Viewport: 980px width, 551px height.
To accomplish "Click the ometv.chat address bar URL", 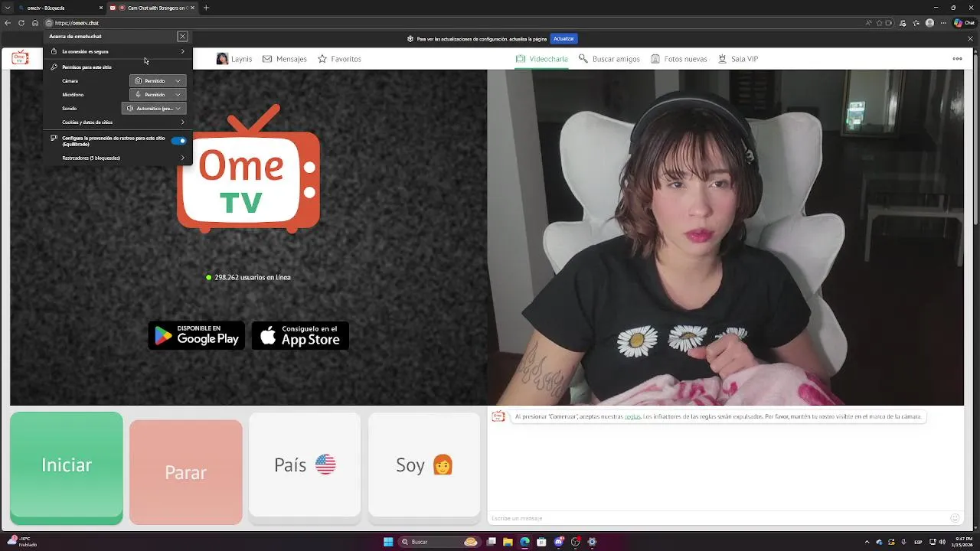I will pyautogui.click(x=77, y=23).
